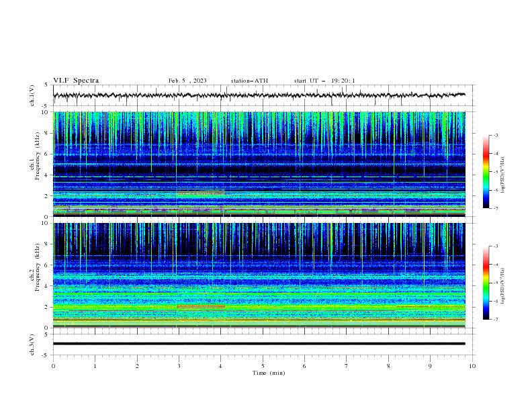Click the "station=ATH" header text
Screen dimensions: 532x411
(x=249, y=81)
